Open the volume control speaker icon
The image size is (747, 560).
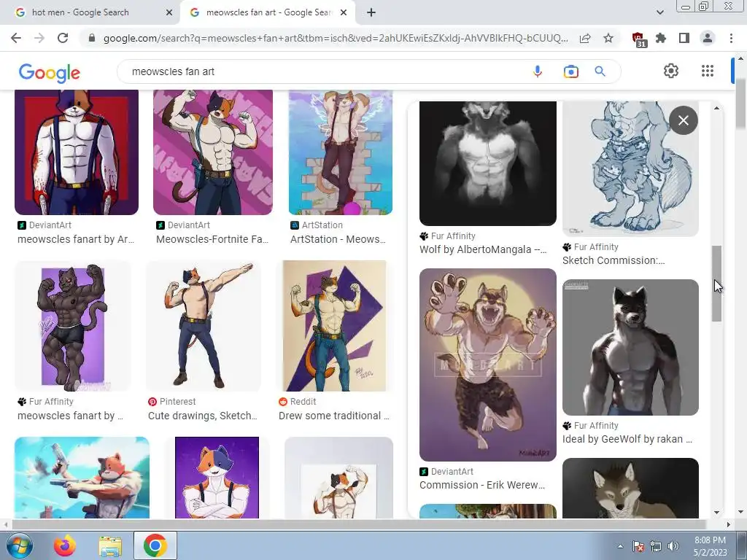673,546
